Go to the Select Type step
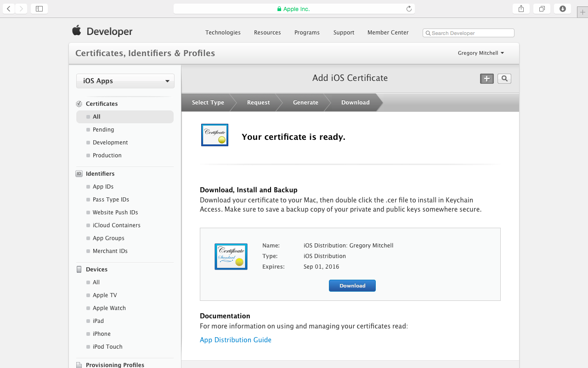Image resolution: width=588 pixels, height=368 pixels. (208, 103)
